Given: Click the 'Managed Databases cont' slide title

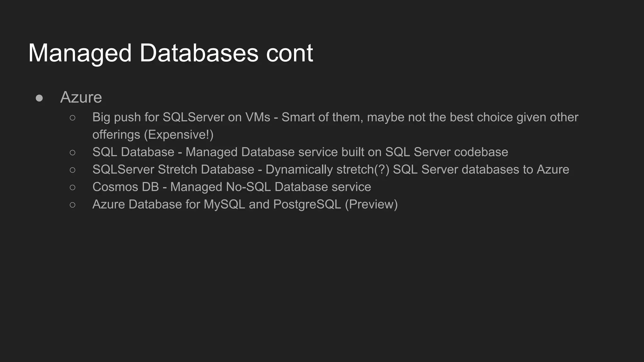Looking at the screenshot, I should click(171, 53).
